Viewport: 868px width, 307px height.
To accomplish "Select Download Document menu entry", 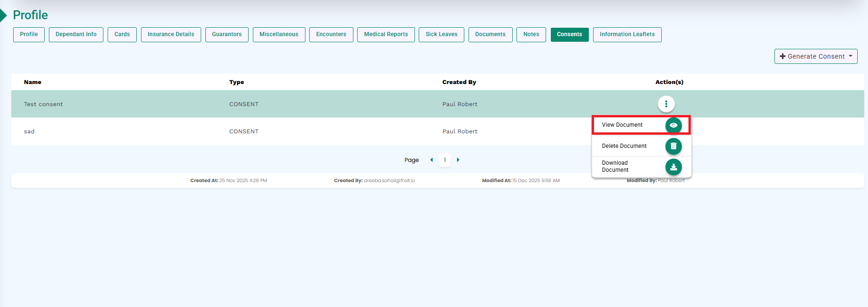I will pos(615,167).
